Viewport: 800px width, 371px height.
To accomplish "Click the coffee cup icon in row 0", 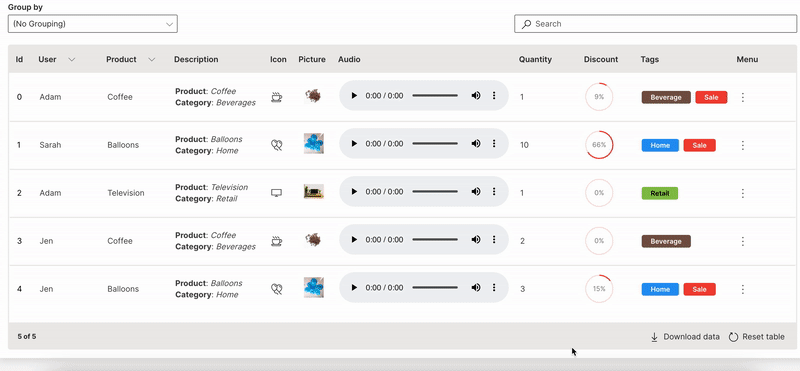I will 277,97.
